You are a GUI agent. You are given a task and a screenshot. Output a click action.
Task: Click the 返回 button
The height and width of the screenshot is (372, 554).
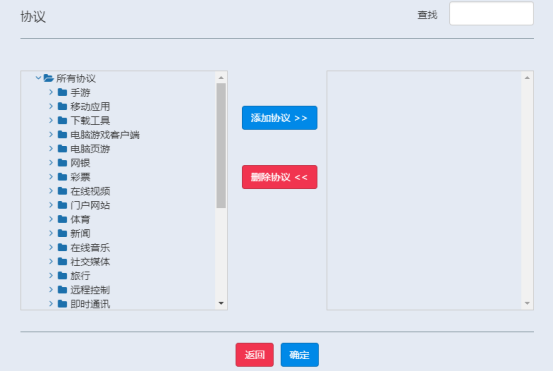[255, 355]
